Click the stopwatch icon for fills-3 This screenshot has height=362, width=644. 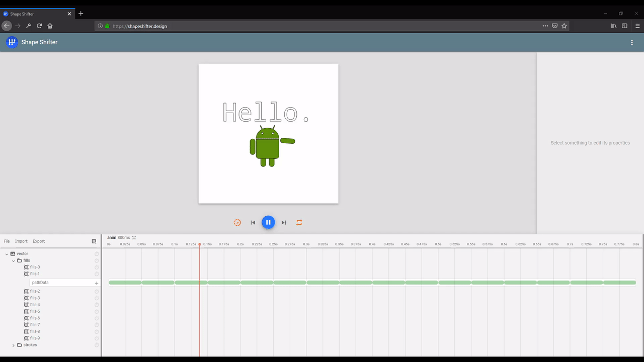tap(97, 298)
